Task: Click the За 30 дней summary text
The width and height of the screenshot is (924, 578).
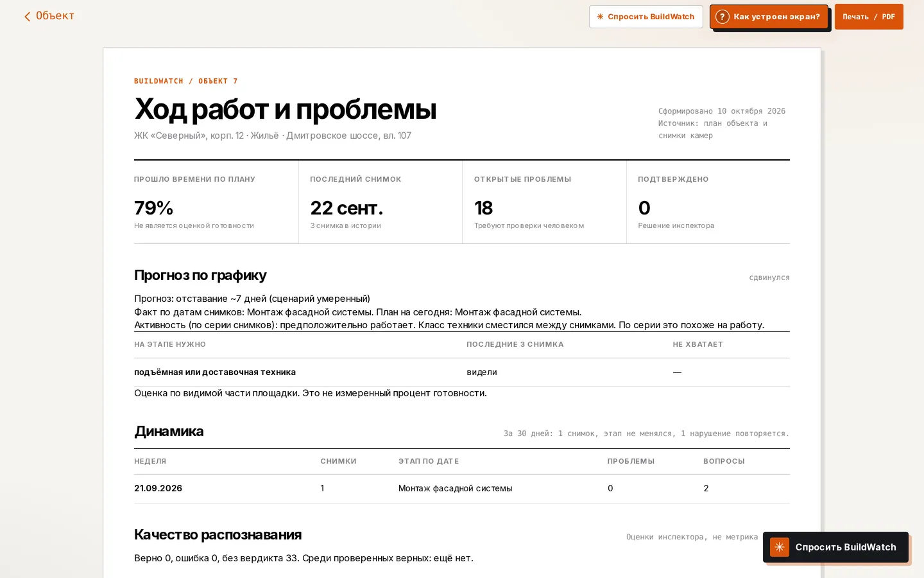Action: click(647, 433)
